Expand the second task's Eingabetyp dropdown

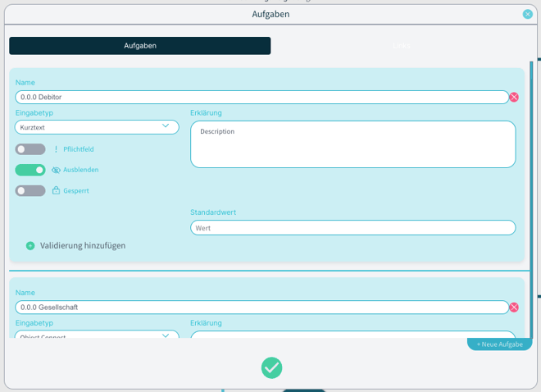click(x=97, y=335)
